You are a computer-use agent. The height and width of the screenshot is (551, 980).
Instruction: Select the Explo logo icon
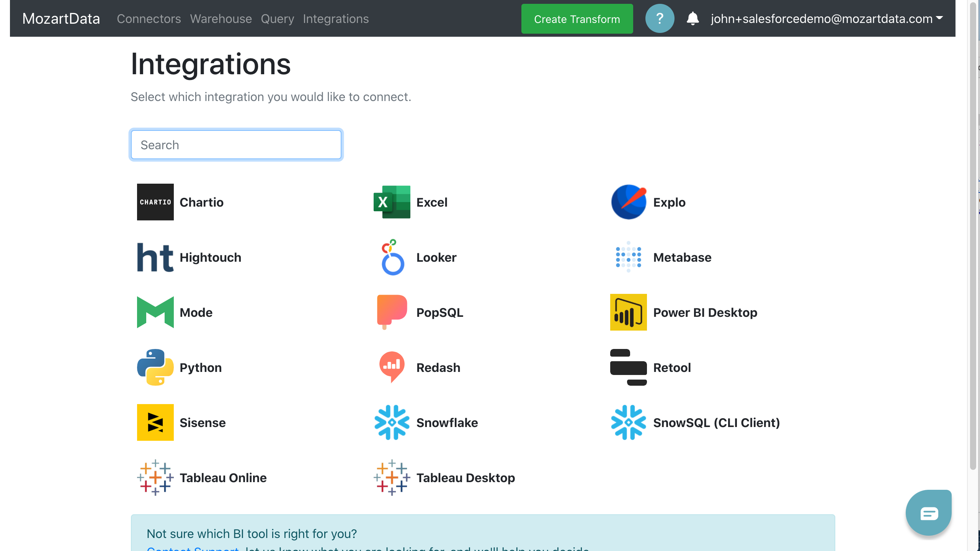tap(629, 202)
